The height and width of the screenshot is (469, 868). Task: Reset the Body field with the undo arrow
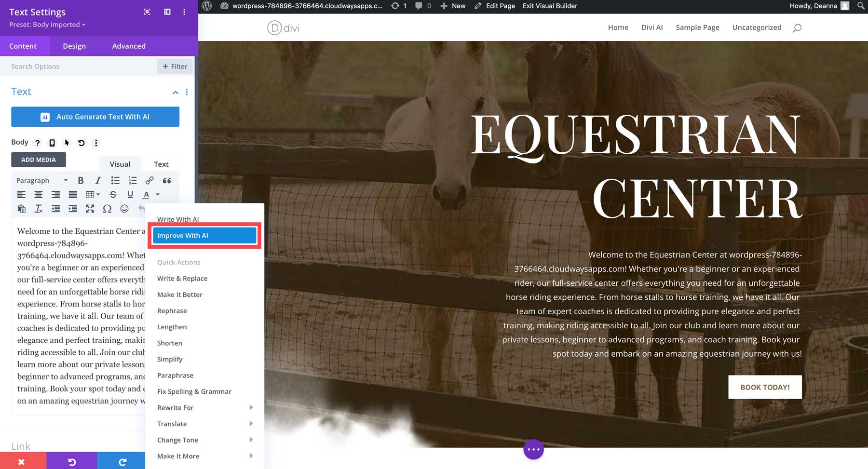[81, 143]
